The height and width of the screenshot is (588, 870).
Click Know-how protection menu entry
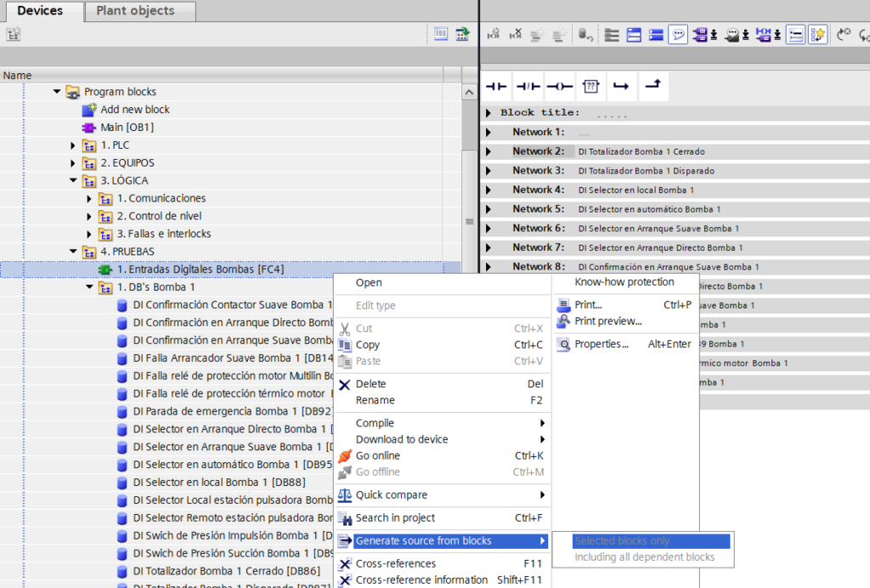coord(624,282)
